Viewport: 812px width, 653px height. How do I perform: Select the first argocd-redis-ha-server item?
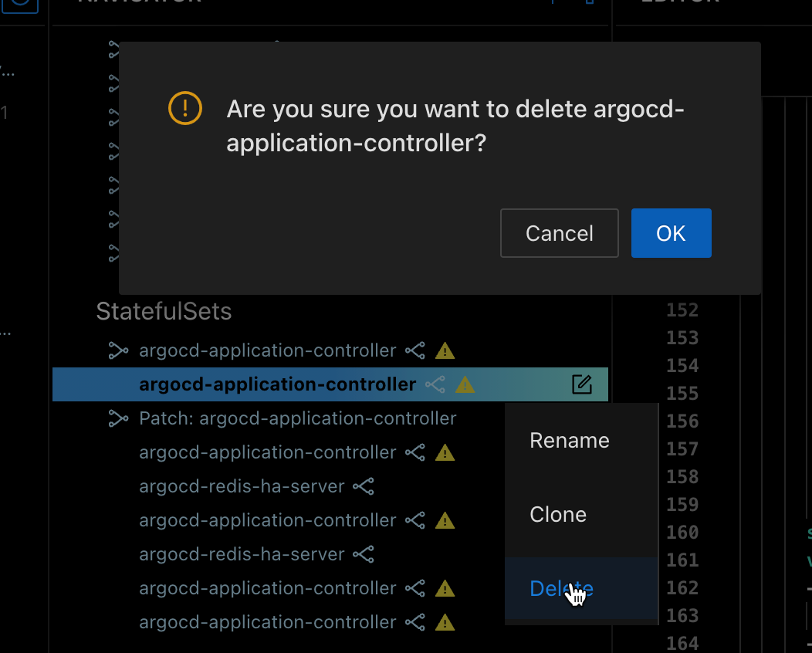pos(242,486)
